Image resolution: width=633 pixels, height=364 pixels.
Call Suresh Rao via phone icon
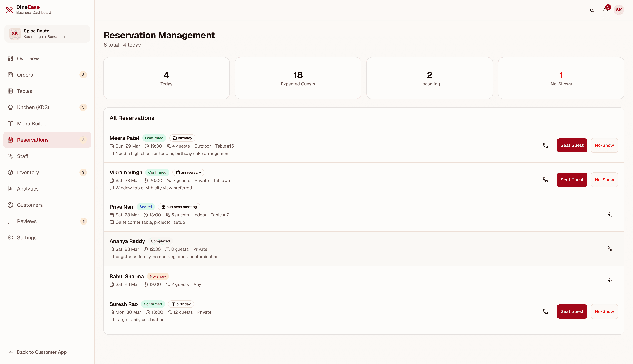click(x=545, y=311)
